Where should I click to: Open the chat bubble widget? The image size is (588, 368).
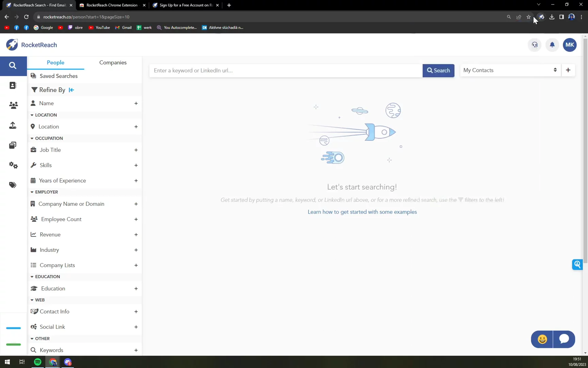(564, 339)
